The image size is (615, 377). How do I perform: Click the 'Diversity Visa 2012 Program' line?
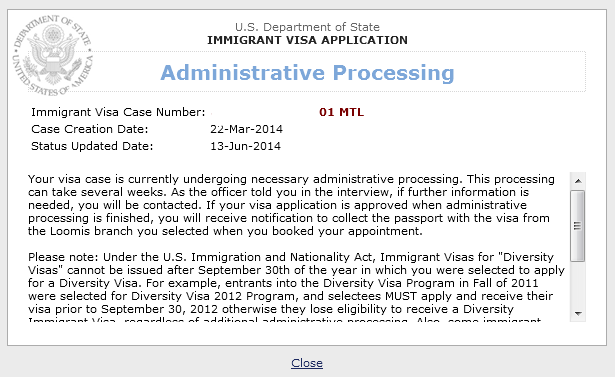(x=290, y=296)
